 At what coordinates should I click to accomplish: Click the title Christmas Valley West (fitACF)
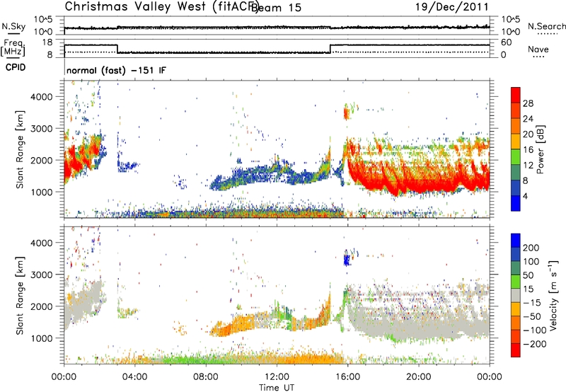[x=162, y=7]
